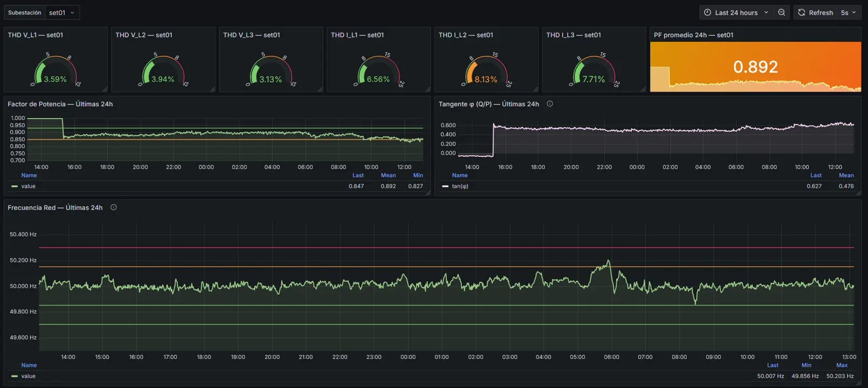Click the green series color in Frecuencia Red legend
The height and width of the screenshot is (388, 868).
(15, 376)
